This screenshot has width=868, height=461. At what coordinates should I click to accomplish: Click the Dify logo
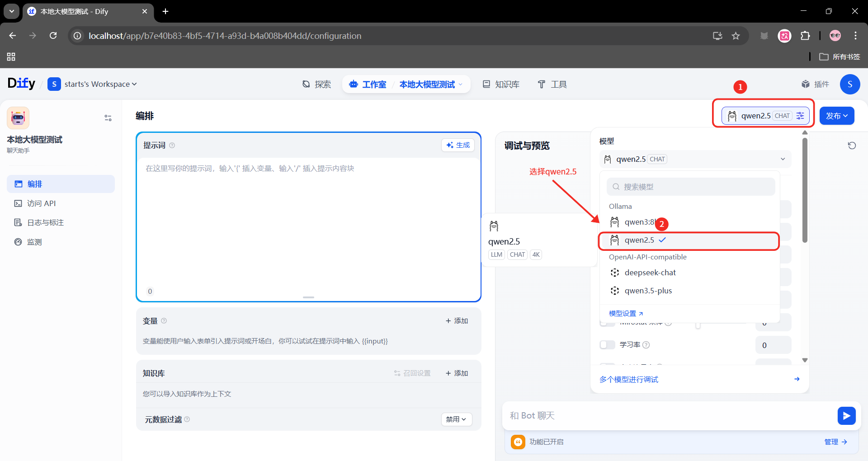(21, 84)
